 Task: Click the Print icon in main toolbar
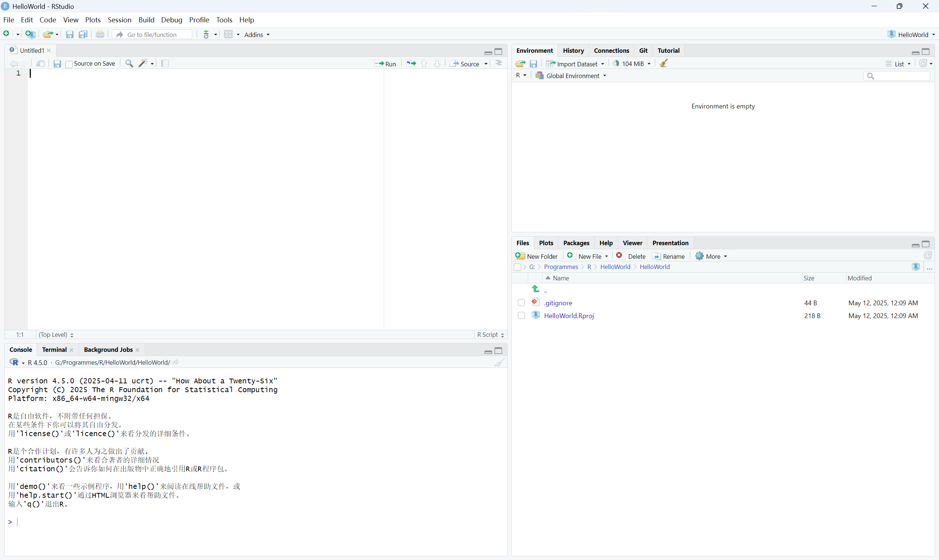[x=100, y=34]
